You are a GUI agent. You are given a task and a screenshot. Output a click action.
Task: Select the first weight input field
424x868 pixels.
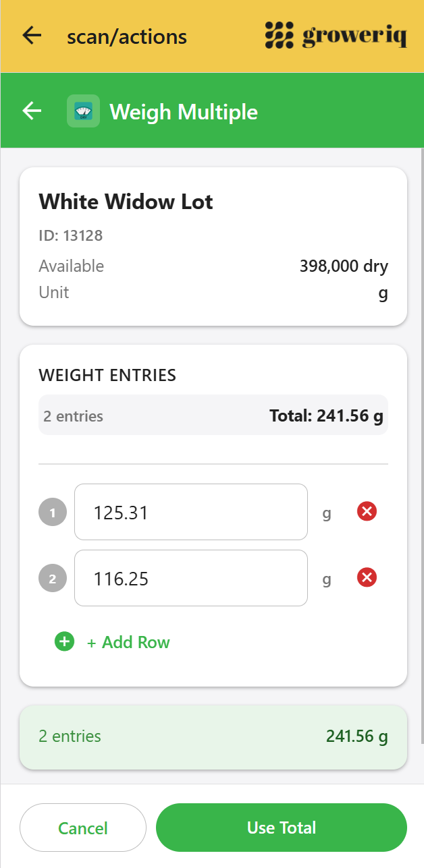click(x=190, y=511)
